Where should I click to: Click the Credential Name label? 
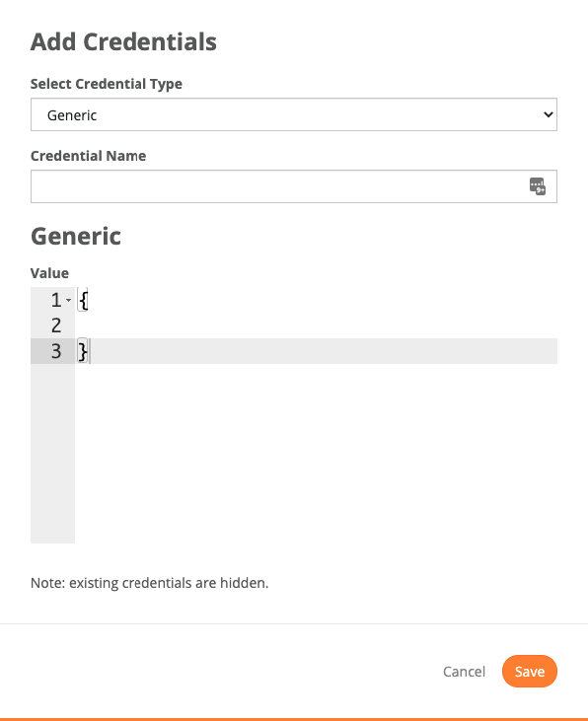[x=89, y=156]
